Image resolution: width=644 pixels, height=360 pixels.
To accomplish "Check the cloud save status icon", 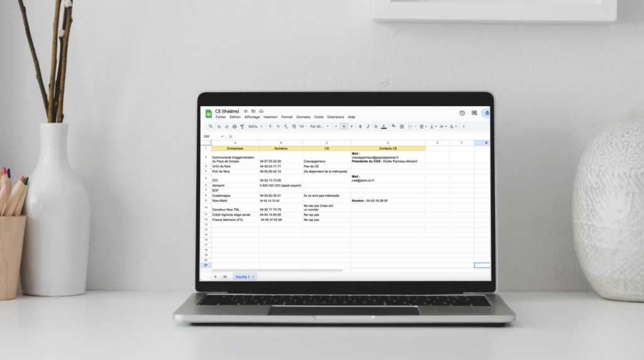I will tap(261, 111).
